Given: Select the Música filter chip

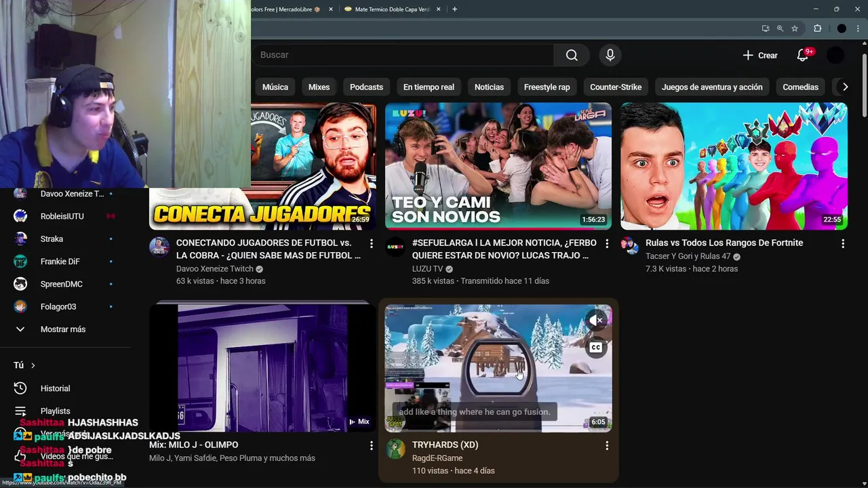Looking at the screenshot, I should tap(275, 87).
